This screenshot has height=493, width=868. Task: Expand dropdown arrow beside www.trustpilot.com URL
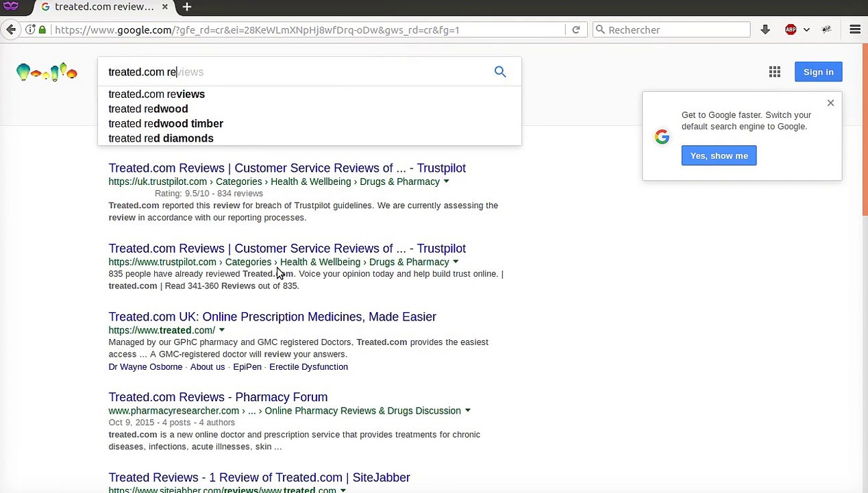456,262
